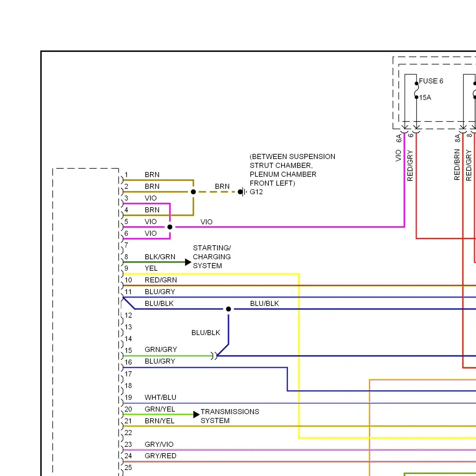Click the BLU/BLK splice junction dot
Viewport: 476px width, 476px height.
[228, 309]
